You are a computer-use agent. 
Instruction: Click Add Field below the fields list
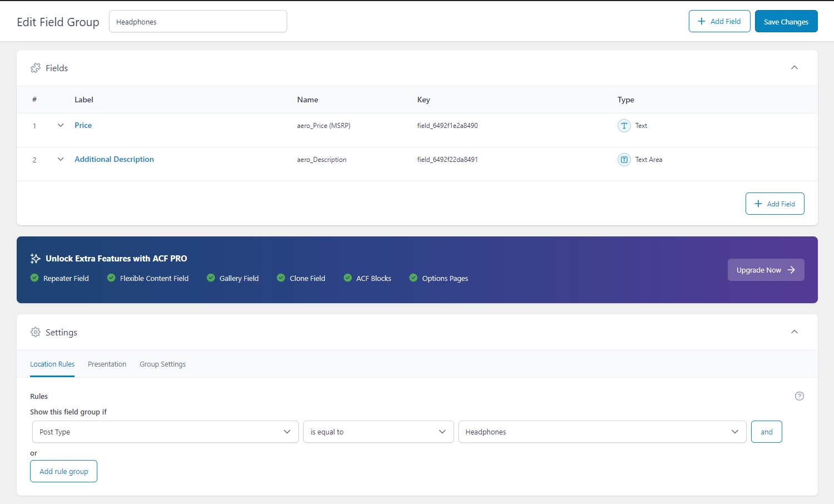click(774, 204)
